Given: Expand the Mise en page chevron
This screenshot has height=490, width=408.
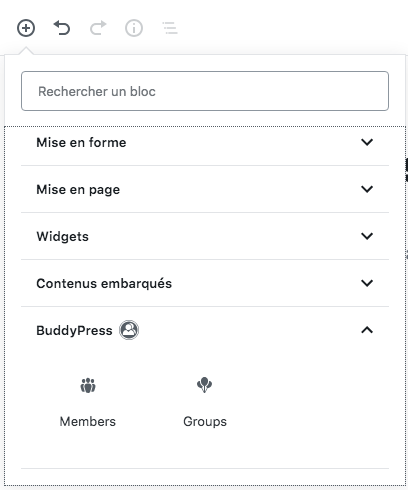Looking at the screenshot, I should pos(367,189).
